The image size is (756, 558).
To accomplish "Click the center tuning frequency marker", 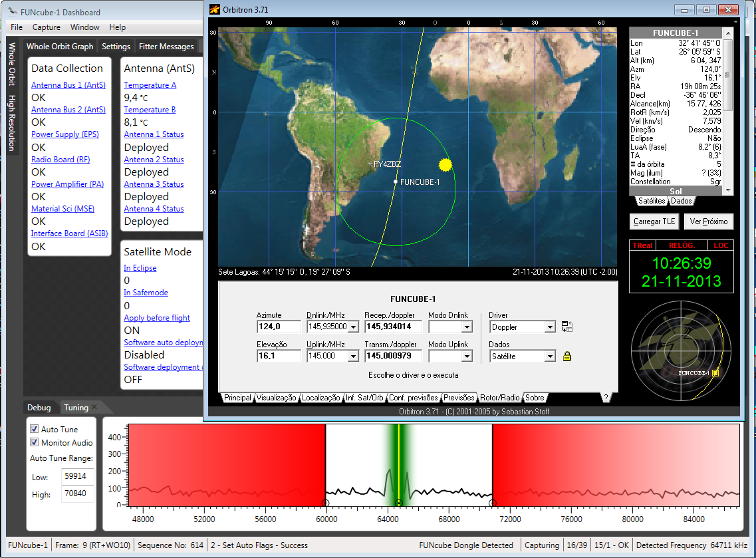I will click(398, 503).
